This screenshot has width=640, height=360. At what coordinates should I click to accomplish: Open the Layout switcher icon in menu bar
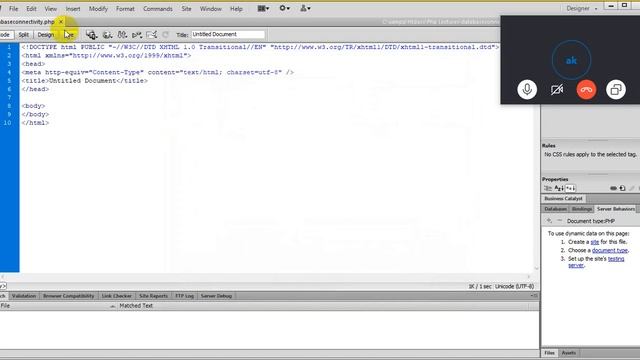pyautogui.click(x=263, y=8)
